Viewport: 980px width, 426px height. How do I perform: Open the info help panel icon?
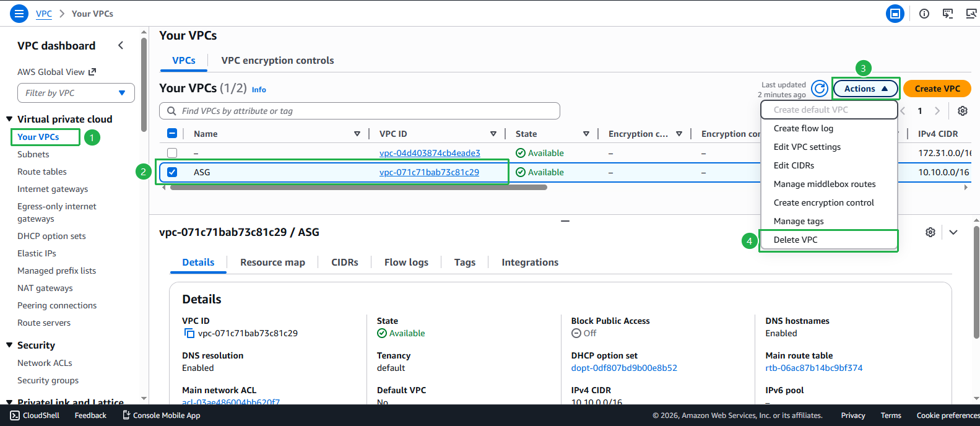coord(924,14)
